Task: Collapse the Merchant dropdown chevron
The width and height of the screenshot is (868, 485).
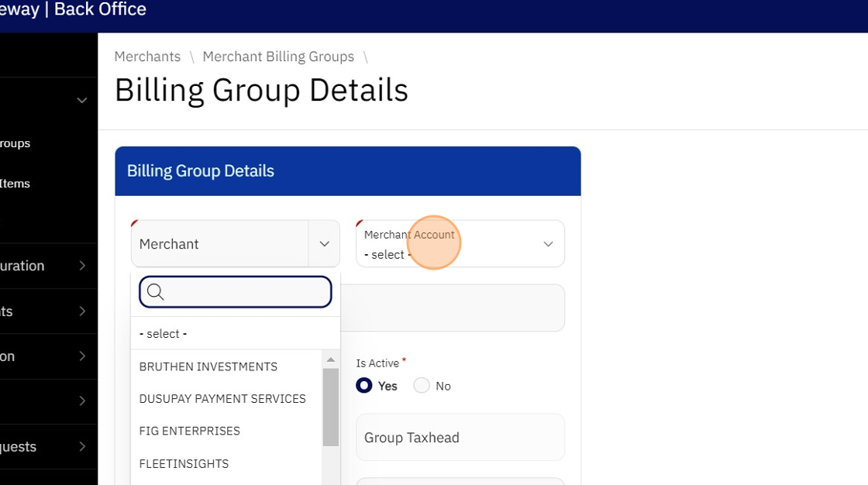Action: click(324, 244)
